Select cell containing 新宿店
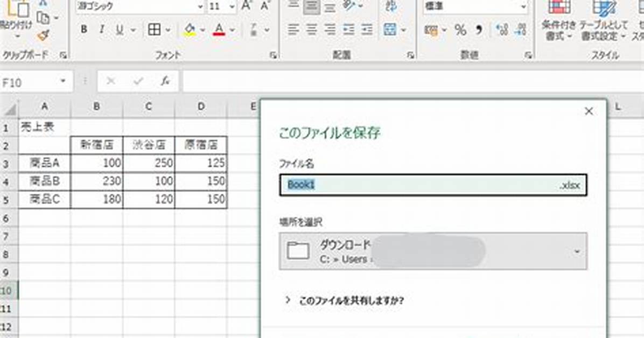Image resolution: width=644 pixels, height=338 pixels. point(96,145)
